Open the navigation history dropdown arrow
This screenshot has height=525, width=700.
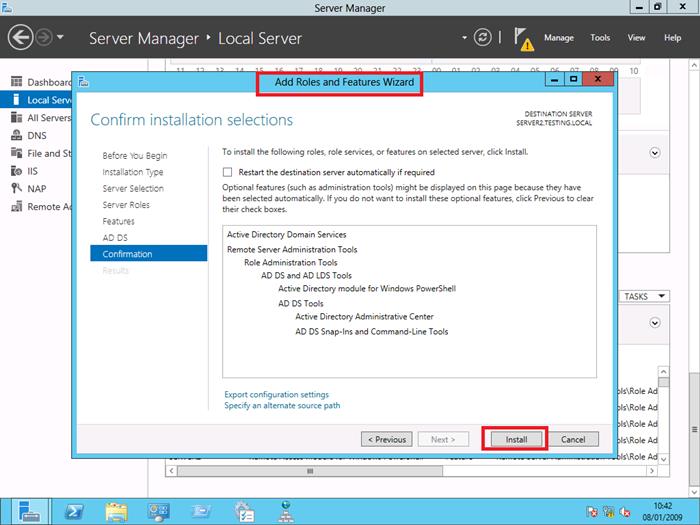60,37
